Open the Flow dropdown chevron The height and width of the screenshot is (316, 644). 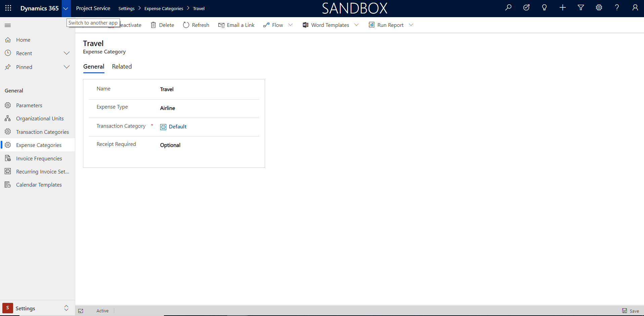[291, 25]
